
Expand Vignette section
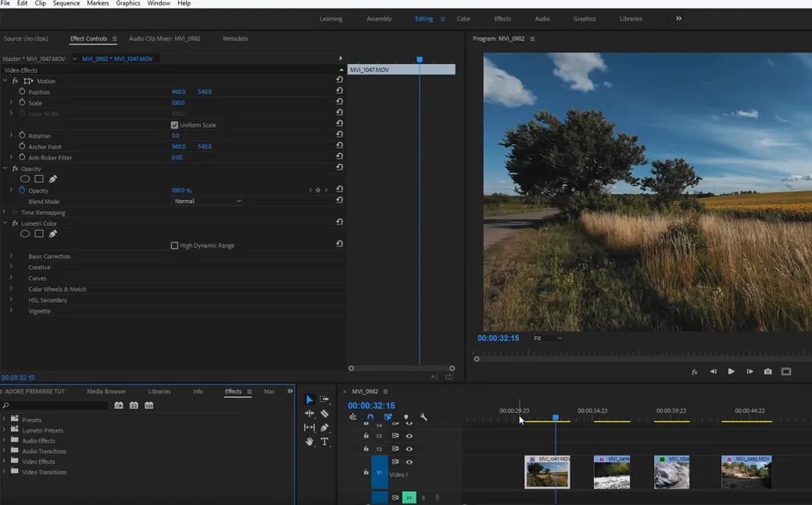(x=11, y=310)
